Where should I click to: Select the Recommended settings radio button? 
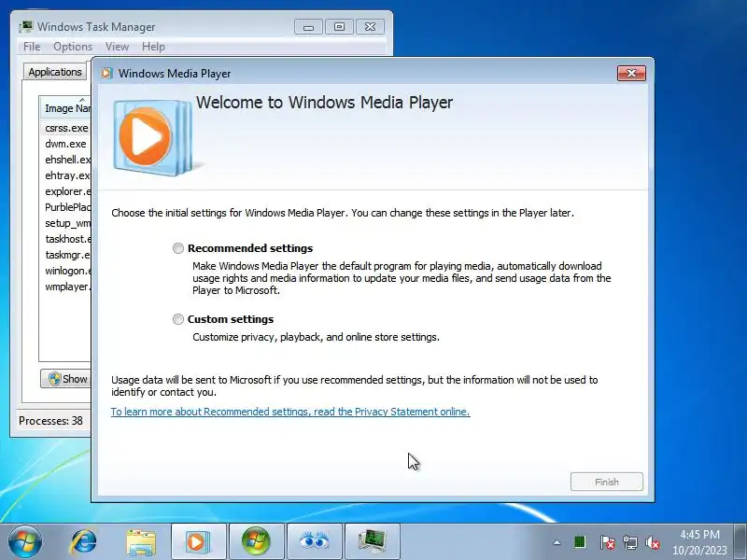coord(178,248)
